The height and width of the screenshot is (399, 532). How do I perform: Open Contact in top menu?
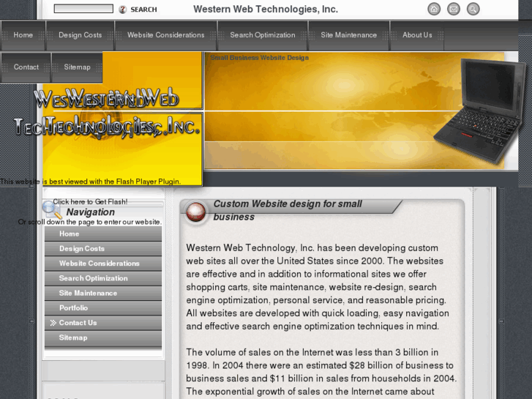point(26,67)
